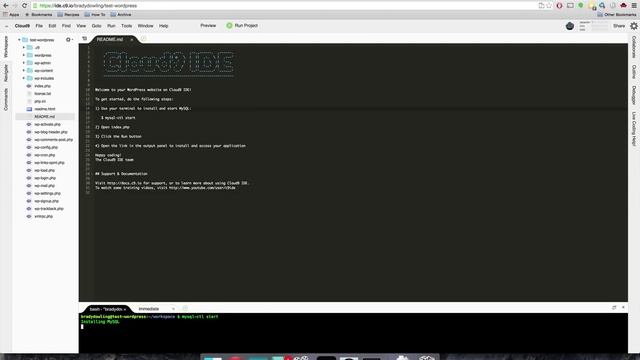Expand the wp-admin folder

[x=24, y=63]
